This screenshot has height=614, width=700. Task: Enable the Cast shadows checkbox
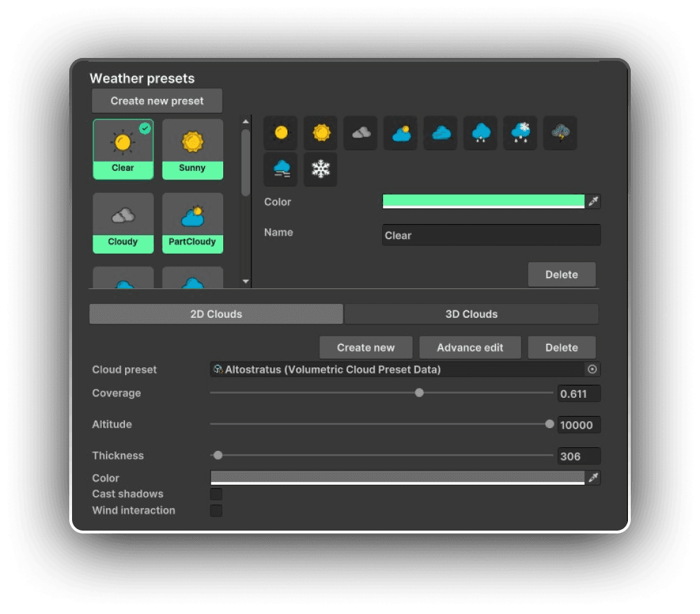[x=216, y=494]
